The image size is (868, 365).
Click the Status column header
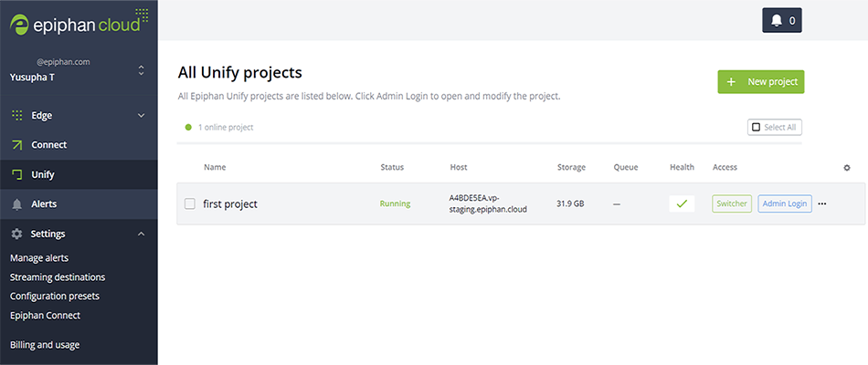(x=392, y=167)
